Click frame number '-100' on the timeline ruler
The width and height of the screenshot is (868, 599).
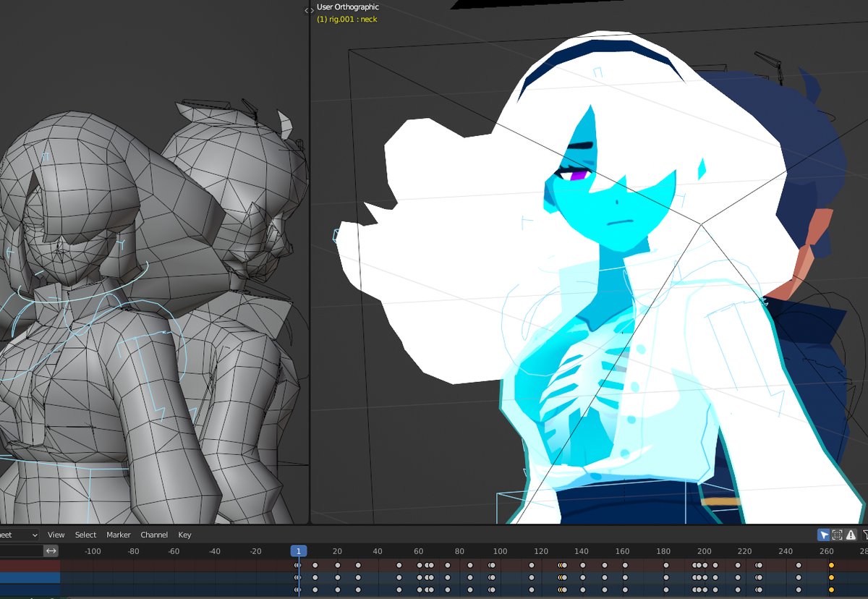click(93, 551)
